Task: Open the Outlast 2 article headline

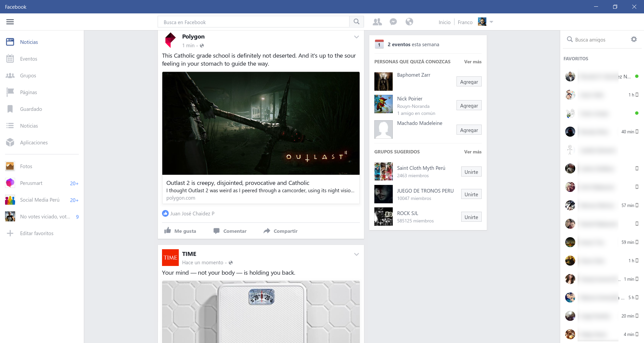Action: [238, 183]
